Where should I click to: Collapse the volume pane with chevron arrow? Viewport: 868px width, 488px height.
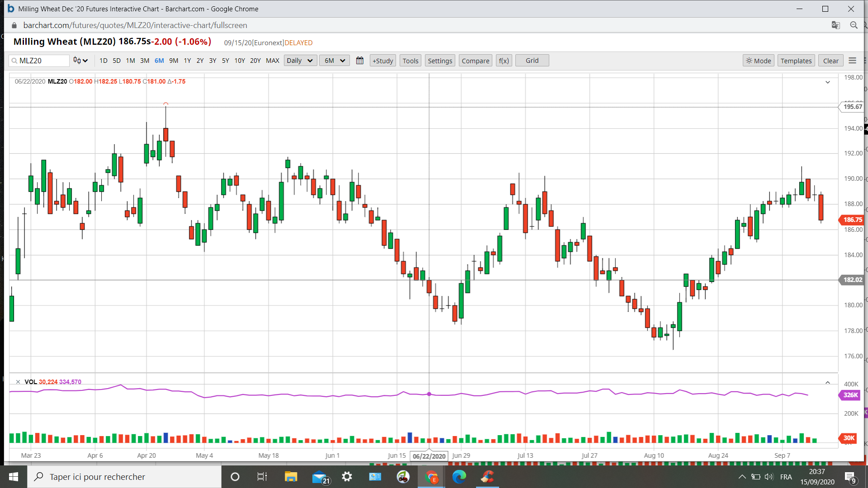tap(827, 383)
